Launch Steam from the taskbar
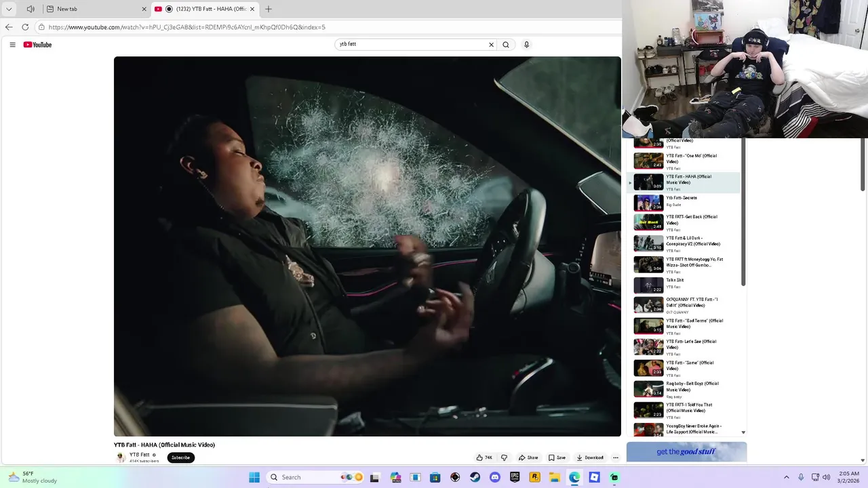 pos(475,477)
